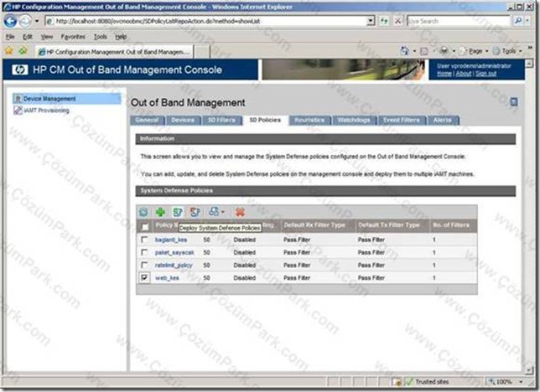Open the address bar history dropdown

371,21
